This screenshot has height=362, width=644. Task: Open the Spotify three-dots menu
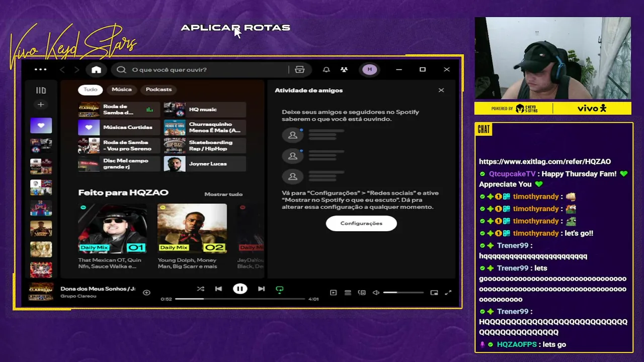click(x=40, y=69)
